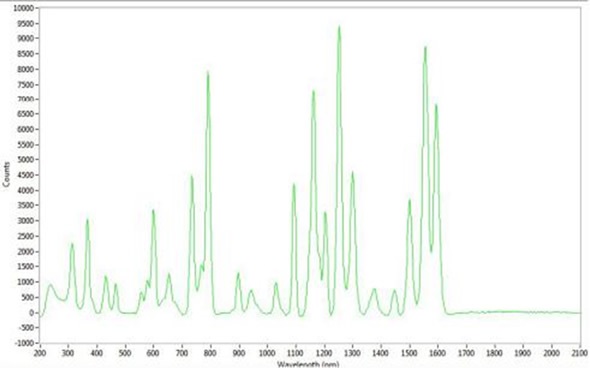
Task: Click the -1000 minimum y-axis value
Action: (x=24, y=343)
